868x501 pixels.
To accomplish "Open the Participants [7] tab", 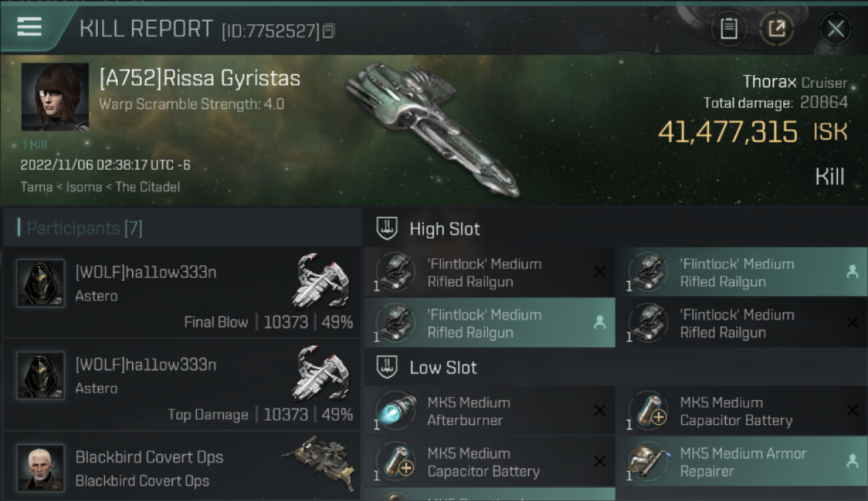I will (x=84, y=228).
